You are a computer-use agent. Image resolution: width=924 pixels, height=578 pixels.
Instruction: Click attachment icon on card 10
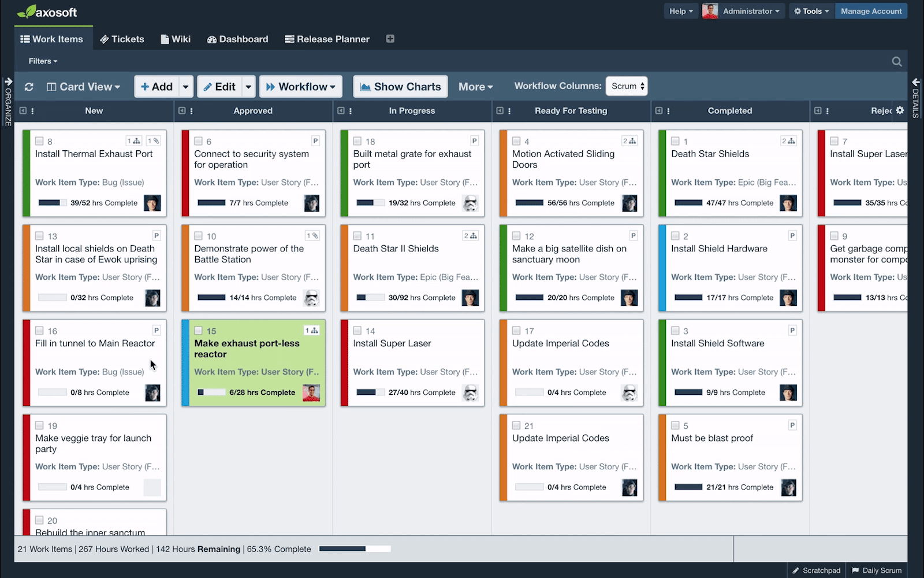pos(312,236)
